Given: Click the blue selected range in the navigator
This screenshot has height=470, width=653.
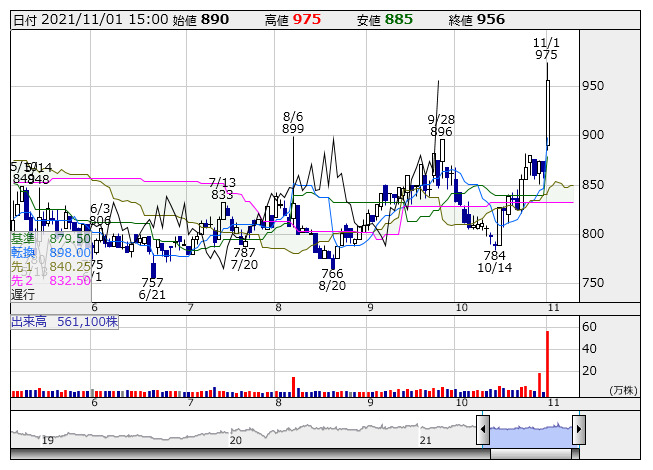Looking at the screenshot, I should point(530,432).
